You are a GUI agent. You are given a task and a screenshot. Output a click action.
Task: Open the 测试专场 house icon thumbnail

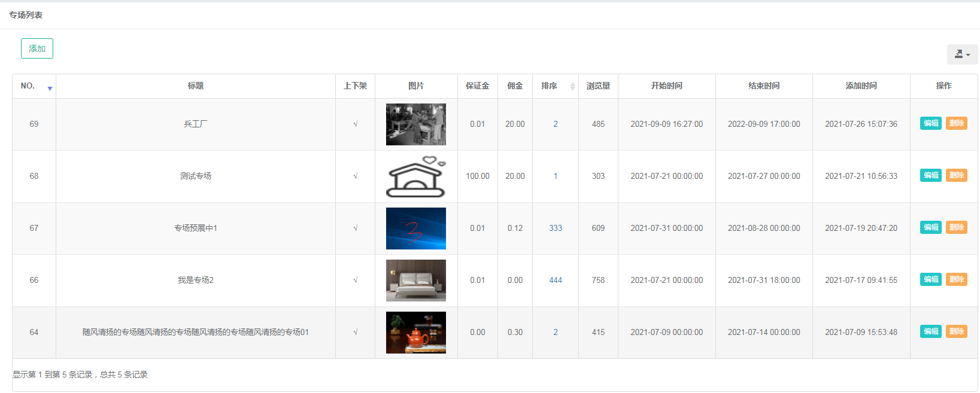(x=416, y=176)
